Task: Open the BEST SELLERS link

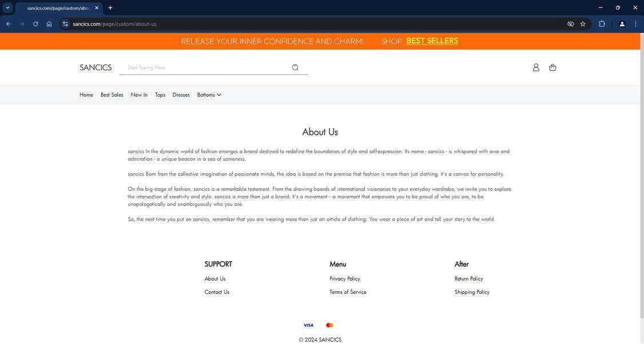Action: (x=432, y=41)
